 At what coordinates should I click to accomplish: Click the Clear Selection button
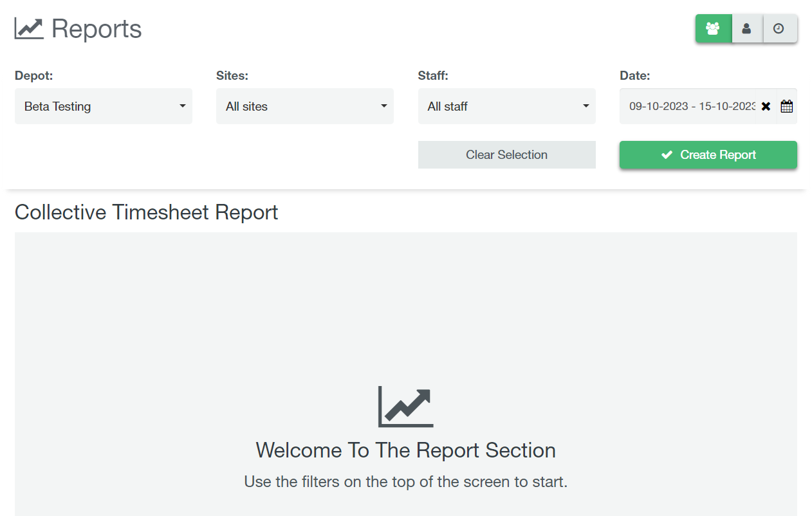tap(507, 155)
